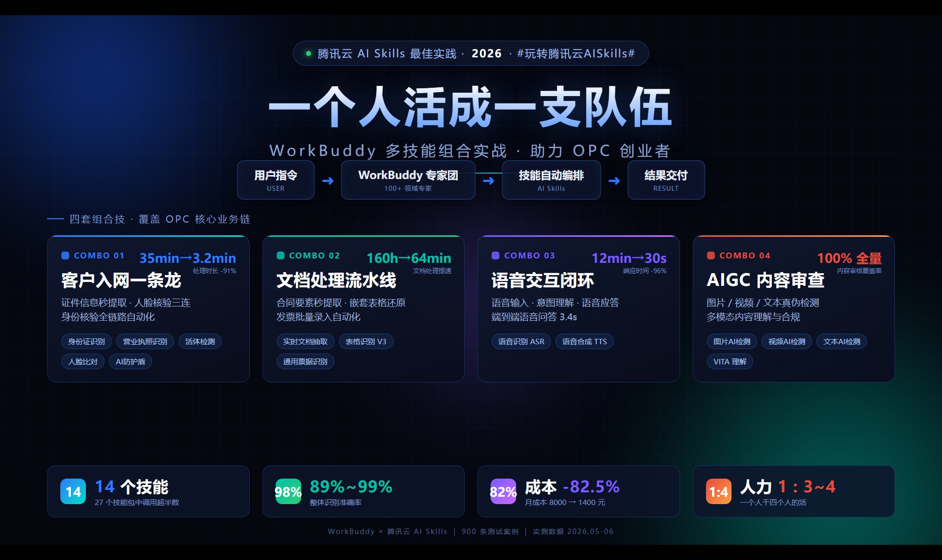The image size is (942, 560).
Task: Click the AIGC 内容审查 card title
Action: pyautogui.click(x=765, y=280)
